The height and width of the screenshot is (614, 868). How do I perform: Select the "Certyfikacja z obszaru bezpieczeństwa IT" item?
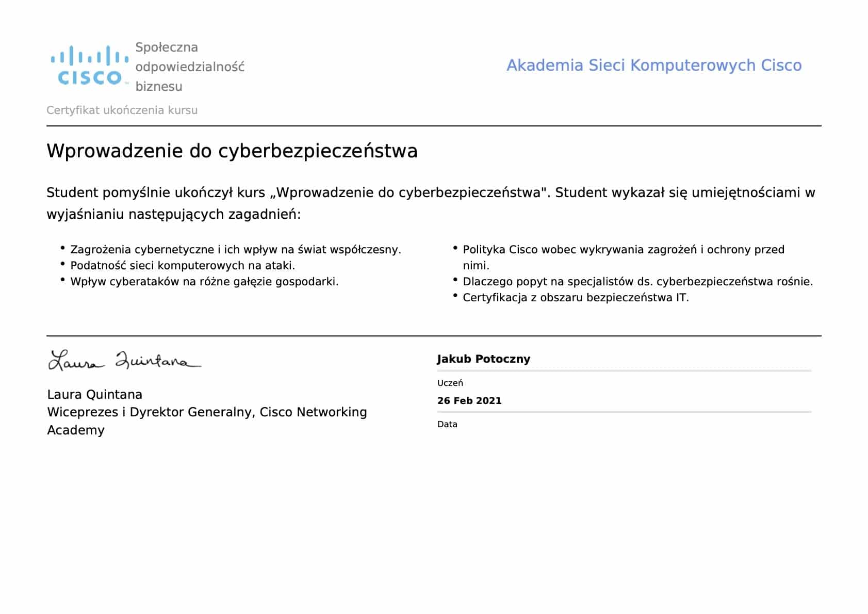point(576,298)
